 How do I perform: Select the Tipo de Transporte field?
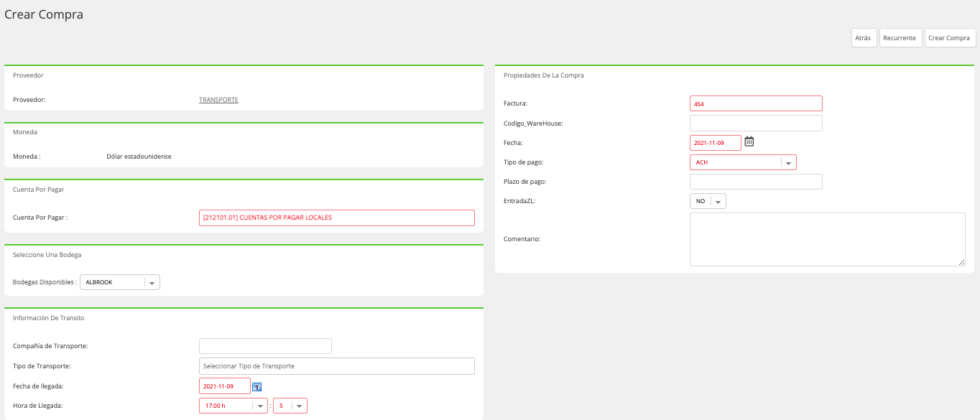point(337,366)
